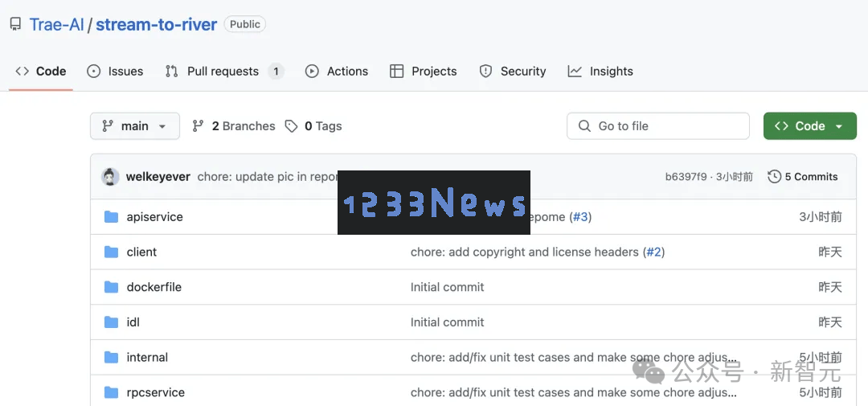Focus the Go to file search field
This screenshot has height=406, width=868.
tap(658, 126)
